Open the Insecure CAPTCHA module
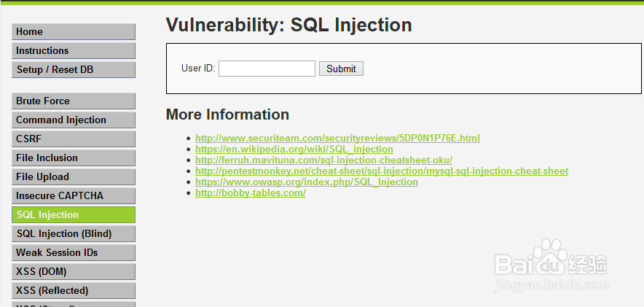This screenshot has height=307, width=644. coord(74,195)
